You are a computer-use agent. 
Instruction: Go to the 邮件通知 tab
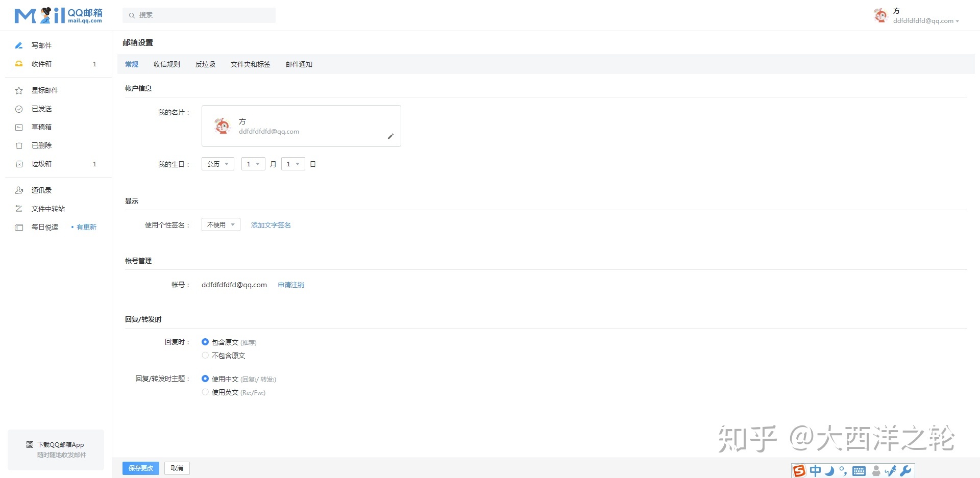(299, 64)
